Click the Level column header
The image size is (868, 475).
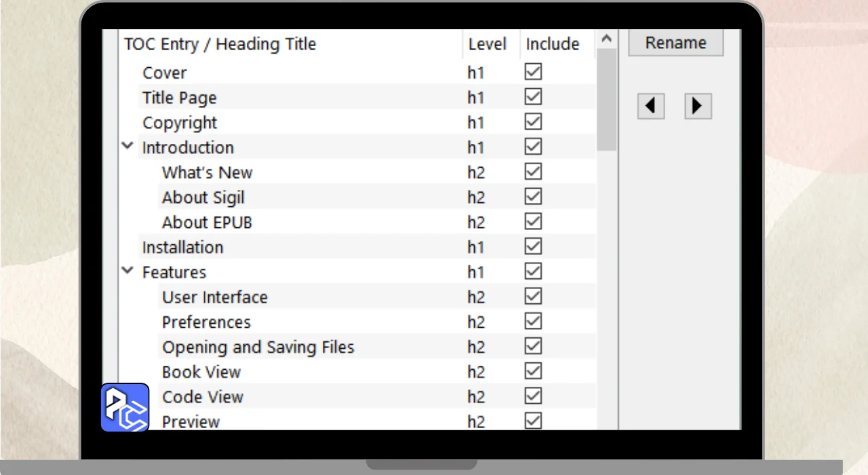click(x=487, y=44)
